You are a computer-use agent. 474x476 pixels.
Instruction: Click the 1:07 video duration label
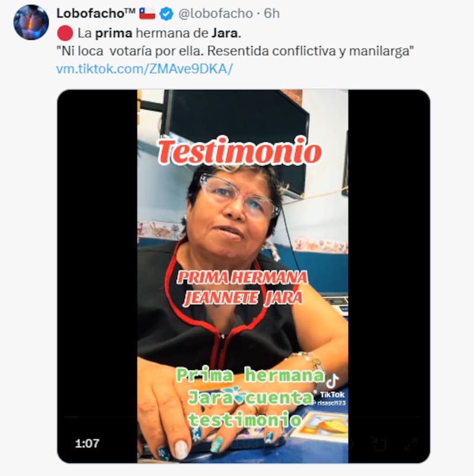click(87, 443)
